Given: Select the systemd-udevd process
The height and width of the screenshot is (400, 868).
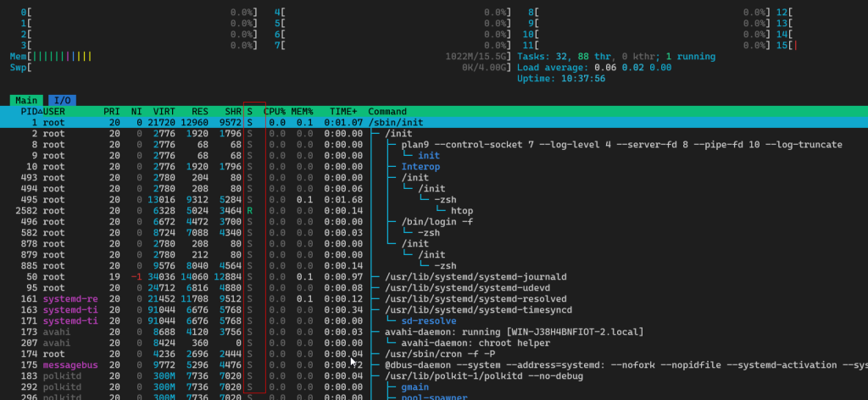Looking at the screenshot, I should point(468,287).
